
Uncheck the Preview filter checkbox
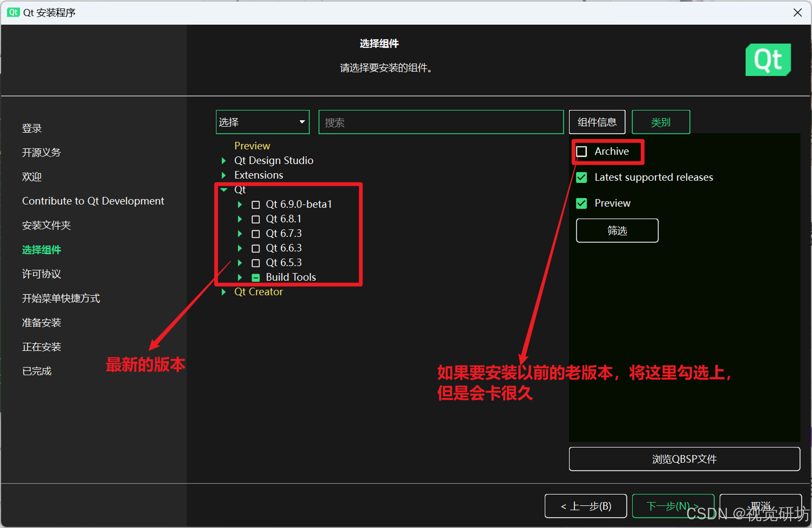click(582, 203)
